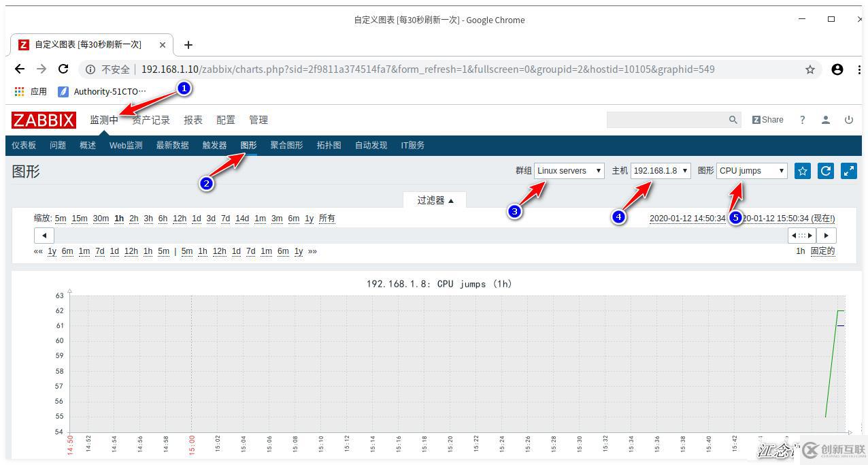Viewport: 868px width, 465px height.
Task: Set zoom to 2h in 缩放 row
Action: click(134, 219)
